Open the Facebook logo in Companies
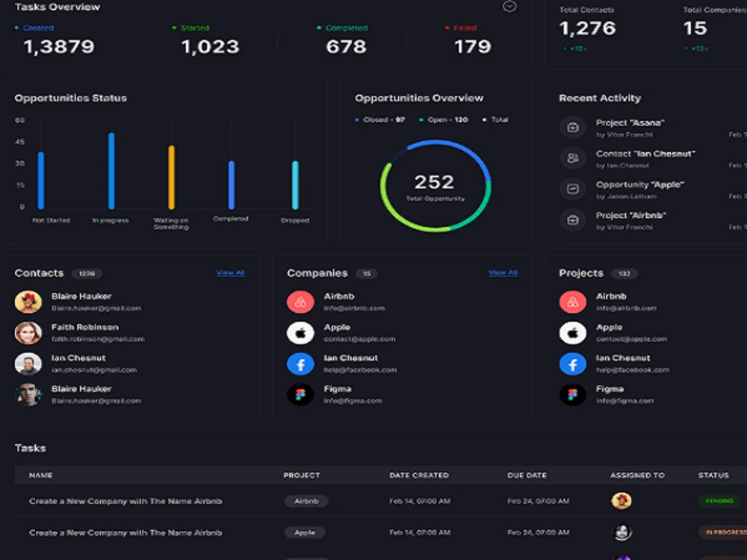747x560 pixels. coord(300,364)
